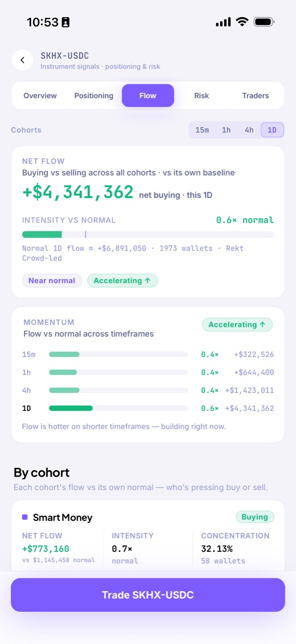Tap the Buying badge on Smart Money
296x644 pixels.
(x=255, y=517)
